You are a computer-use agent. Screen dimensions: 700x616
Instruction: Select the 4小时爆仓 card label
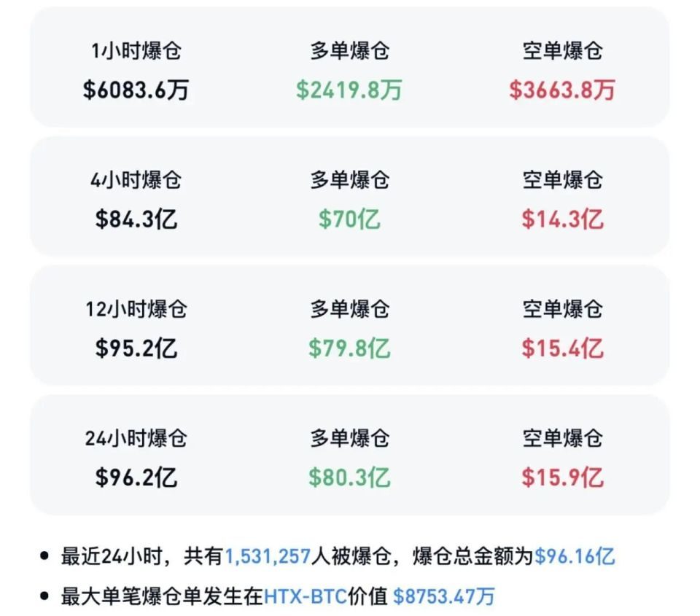136,180
